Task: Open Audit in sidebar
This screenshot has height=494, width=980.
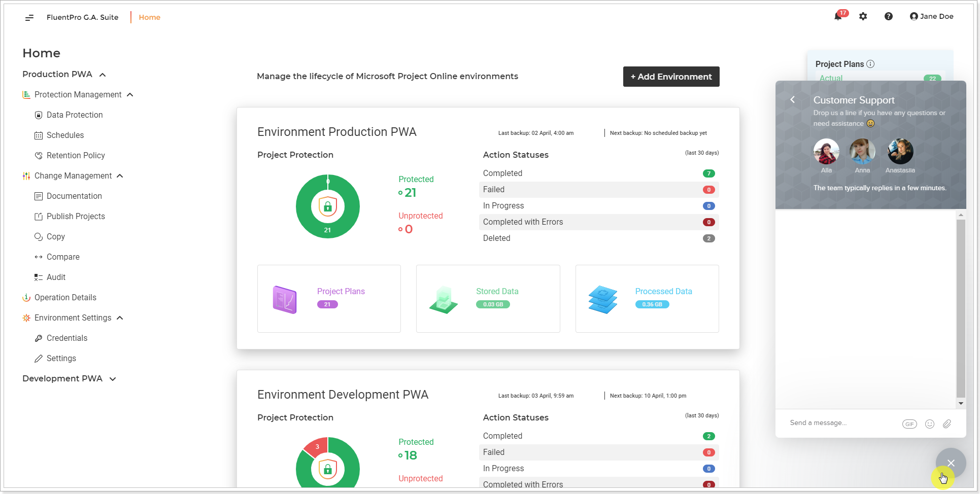Action: pos(50,277)
